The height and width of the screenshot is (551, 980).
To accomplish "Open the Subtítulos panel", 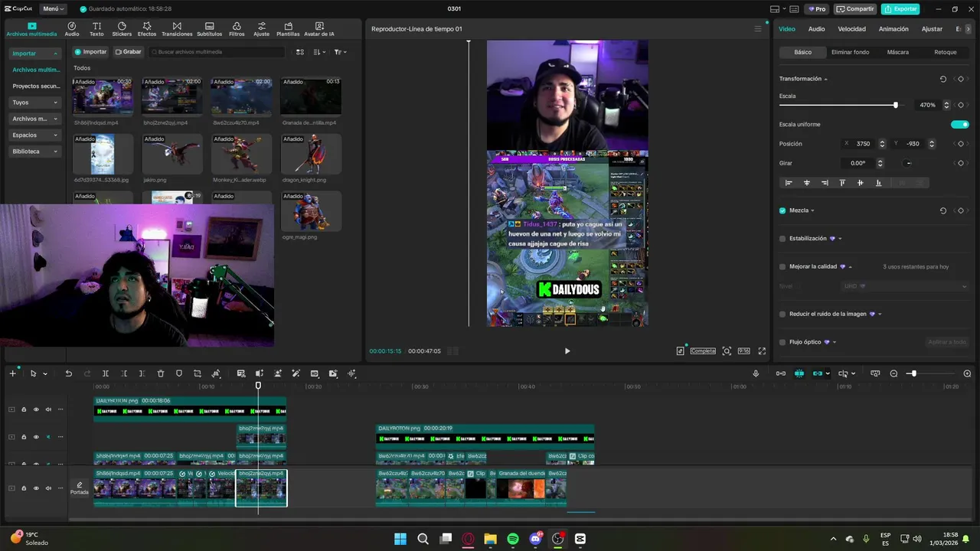I will pyautogui.click(x=209, y=29).
